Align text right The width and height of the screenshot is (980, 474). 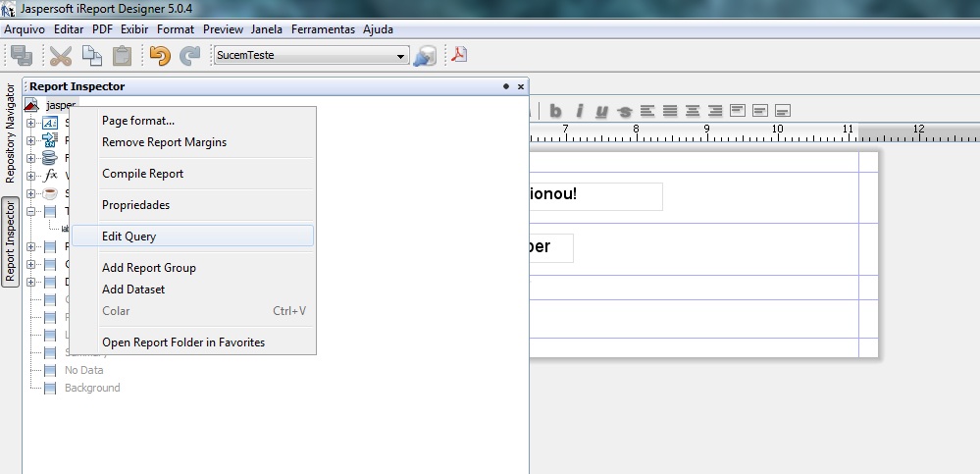[x=715, y=111]
